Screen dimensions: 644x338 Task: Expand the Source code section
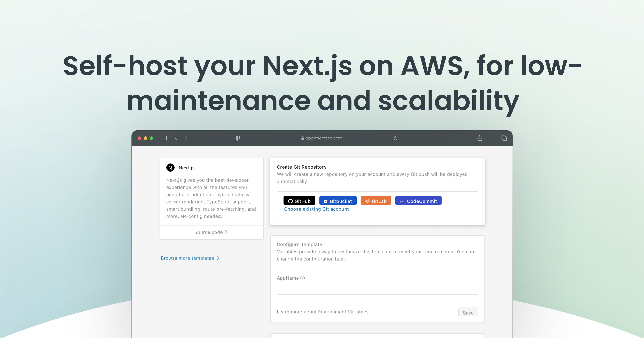(x=211, y=232)
